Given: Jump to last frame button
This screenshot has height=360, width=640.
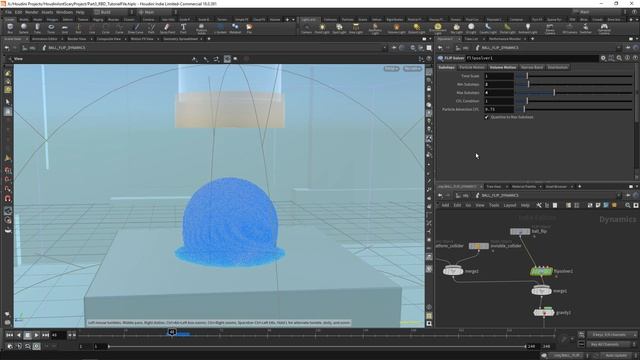Looking at the screenshot, I should tap(45, 335).
